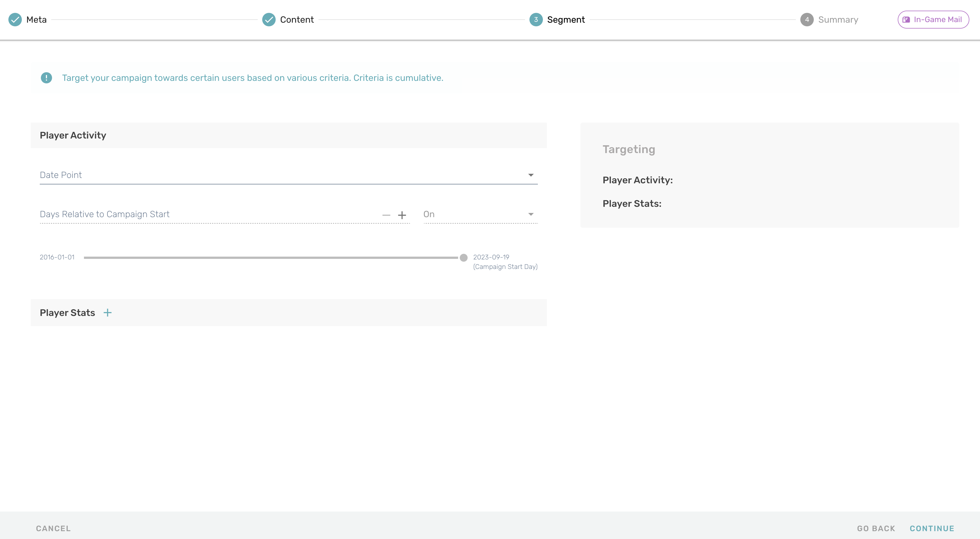Jump to the Summary step label

[x=838, y=20]
